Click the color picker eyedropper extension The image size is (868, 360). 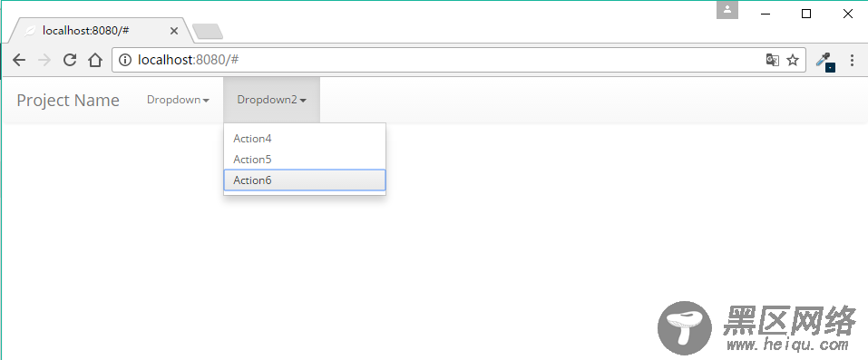(824, 61)
